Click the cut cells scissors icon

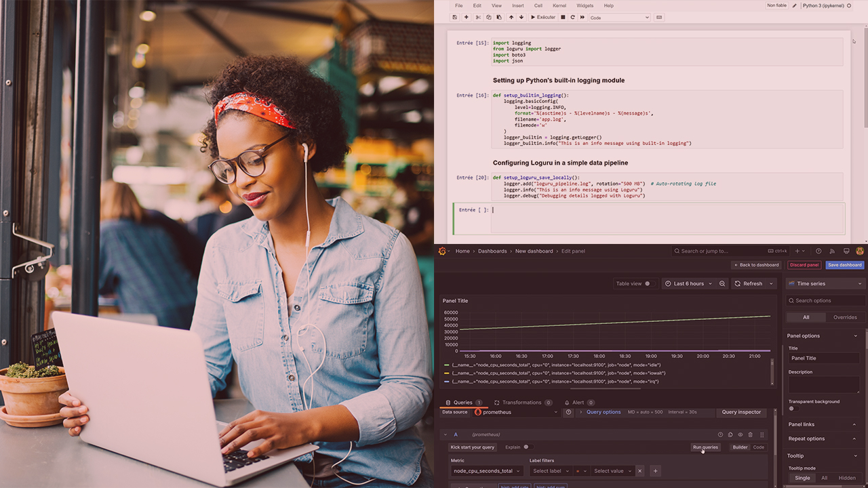(478, 17)
